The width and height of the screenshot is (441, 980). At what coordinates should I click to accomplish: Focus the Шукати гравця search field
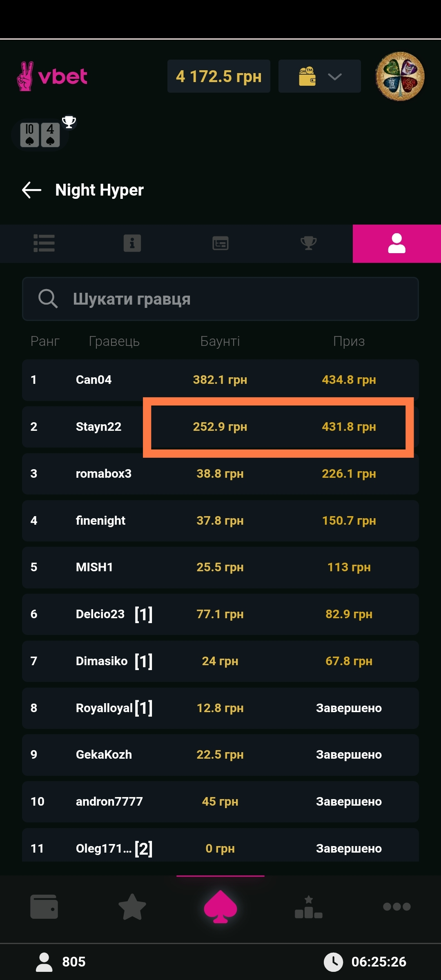237,299
